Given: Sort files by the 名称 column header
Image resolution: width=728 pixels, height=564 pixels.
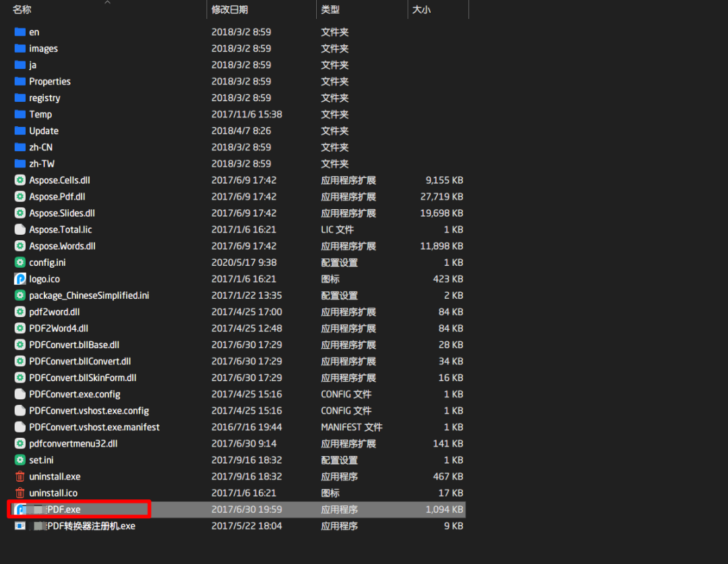Looking at the screenshot, I should click(22, 9).
